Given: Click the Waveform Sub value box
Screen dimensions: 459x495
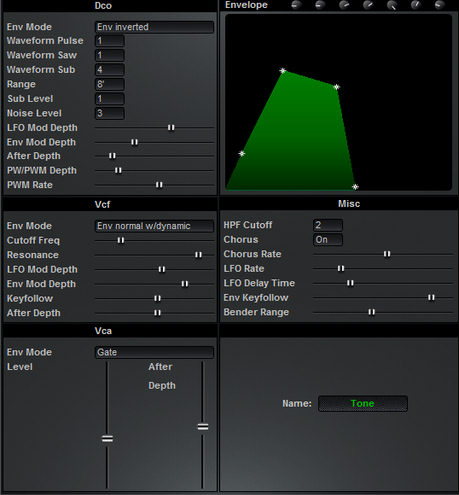Looking at the screenshot, I should click(110, 70).
